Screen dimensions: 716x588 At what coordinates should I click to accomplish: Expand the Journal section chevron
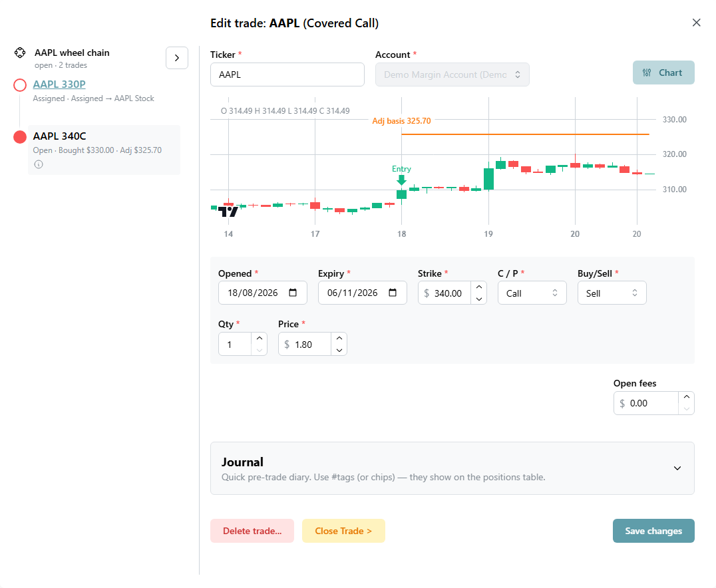point(677,468)
